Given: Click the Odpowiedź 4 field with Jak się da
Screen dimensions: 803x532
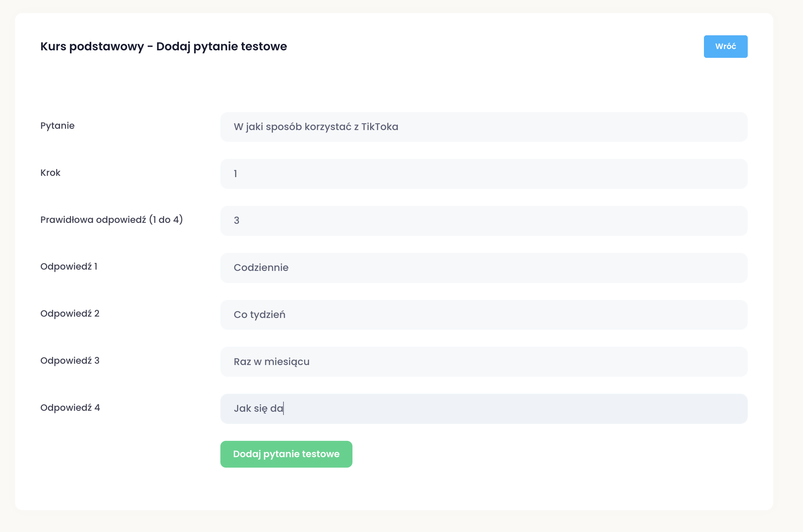Looking at the screenshot, I should tap(483, 408).
